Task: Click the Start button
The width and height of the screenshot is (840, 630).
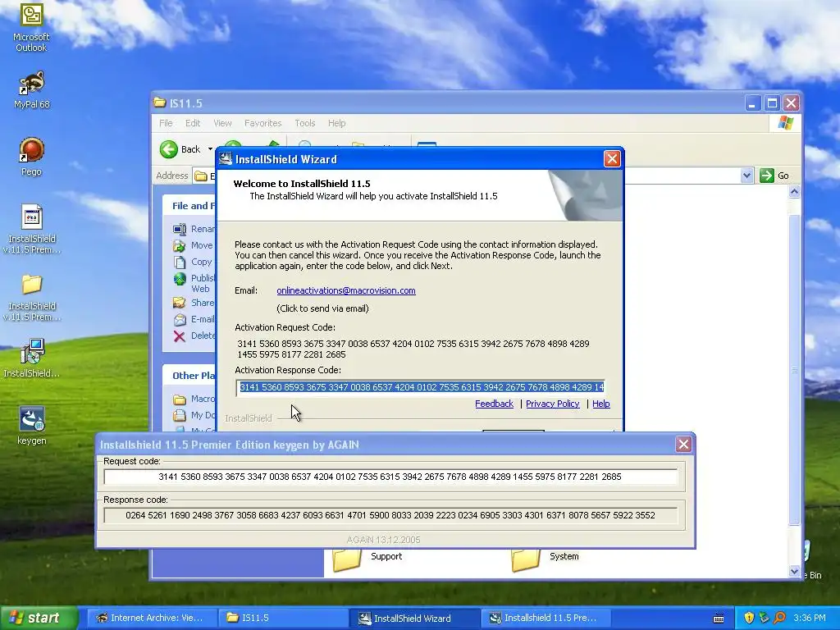Action: (38, 618)
